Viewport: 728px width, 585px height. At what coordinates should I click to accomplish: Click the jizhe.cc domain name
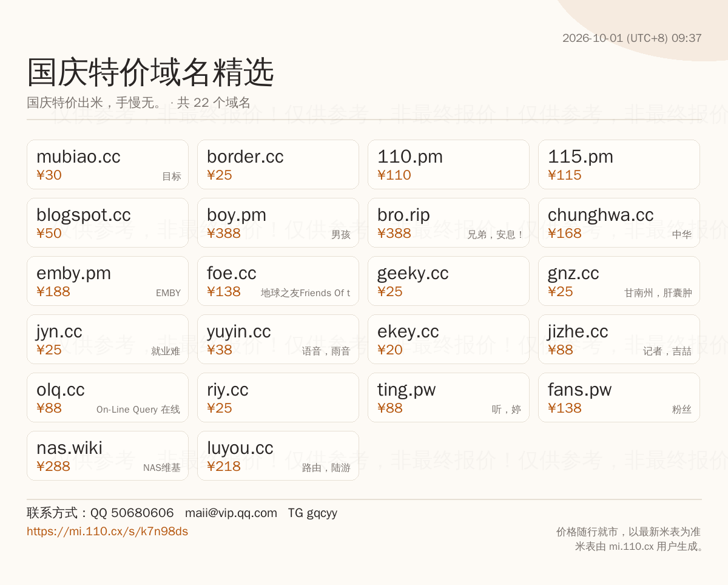click(x=578, y=331)
